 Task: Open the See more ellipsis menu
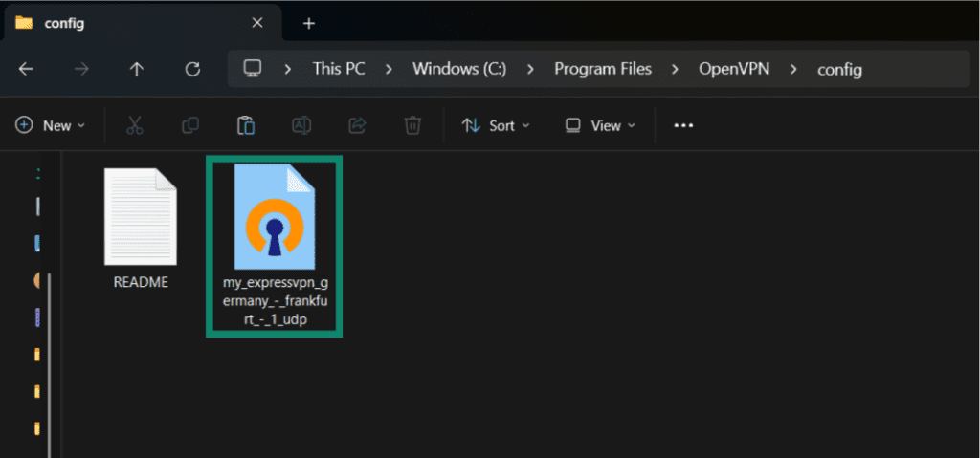point(683,125)
